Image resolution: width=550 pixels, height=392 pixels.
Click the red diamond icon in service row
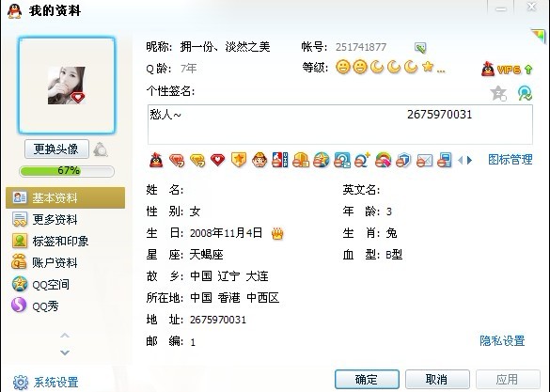click(177, 160)
